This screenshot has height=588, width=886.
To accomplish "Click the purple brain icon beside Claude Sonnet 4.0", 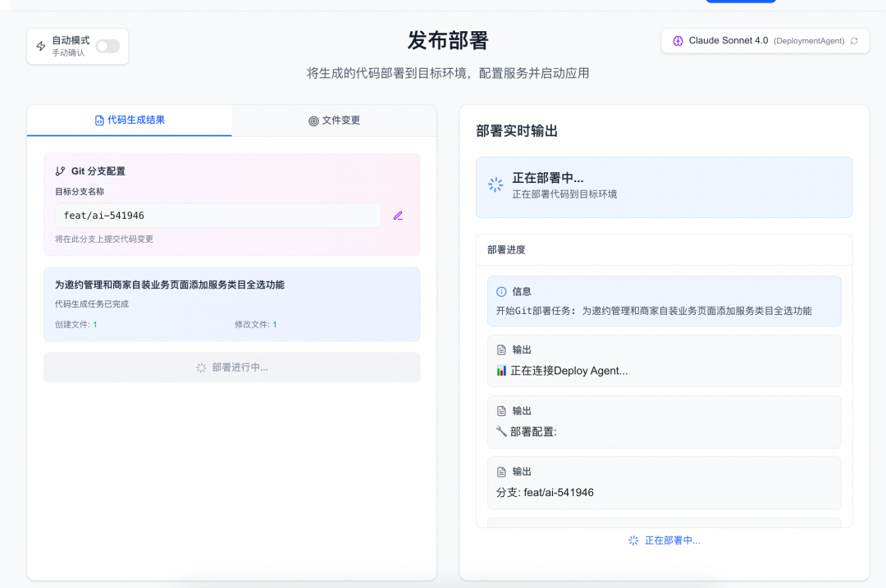I will tap(678, 40).
